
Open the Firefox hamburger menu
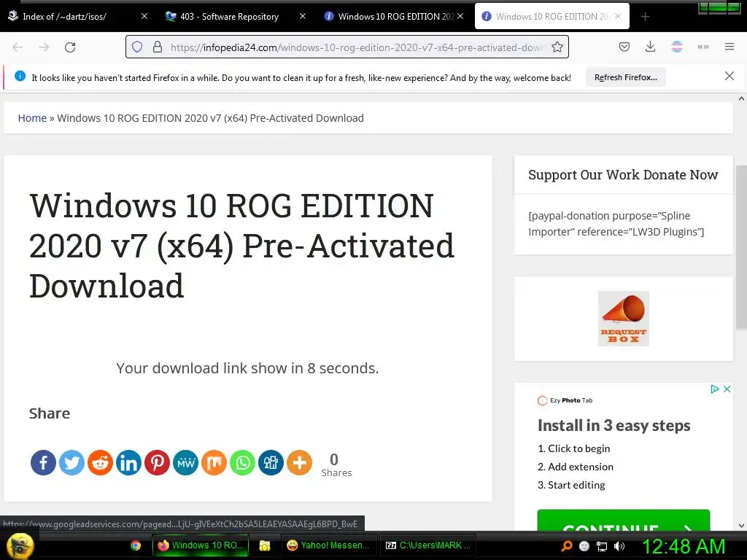(729, 47)
